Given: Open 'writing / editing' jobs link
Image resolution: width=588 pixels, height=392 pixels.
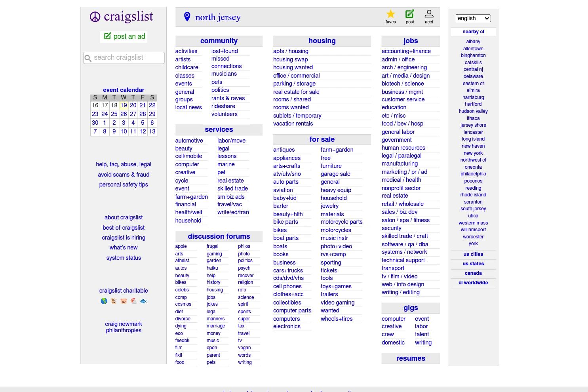Looking at the screenshot, I should coord(401,292).
